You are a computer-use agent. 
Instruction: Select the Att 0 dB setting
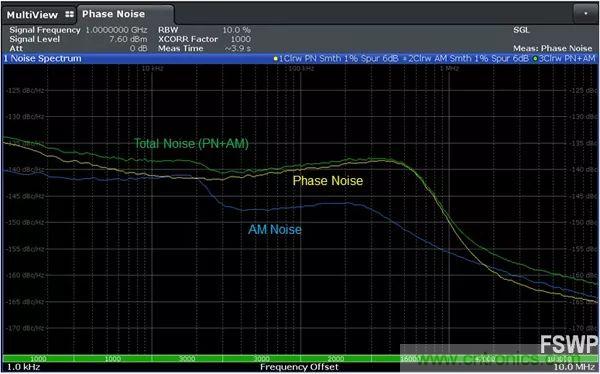[78, 49]
